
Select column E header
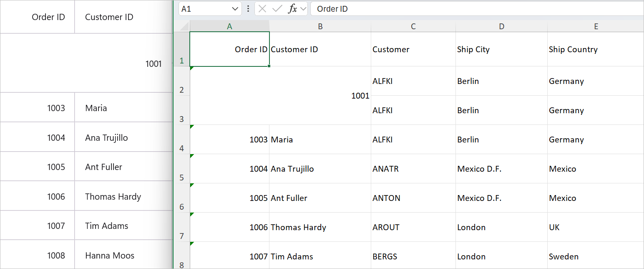pos(596,26)
